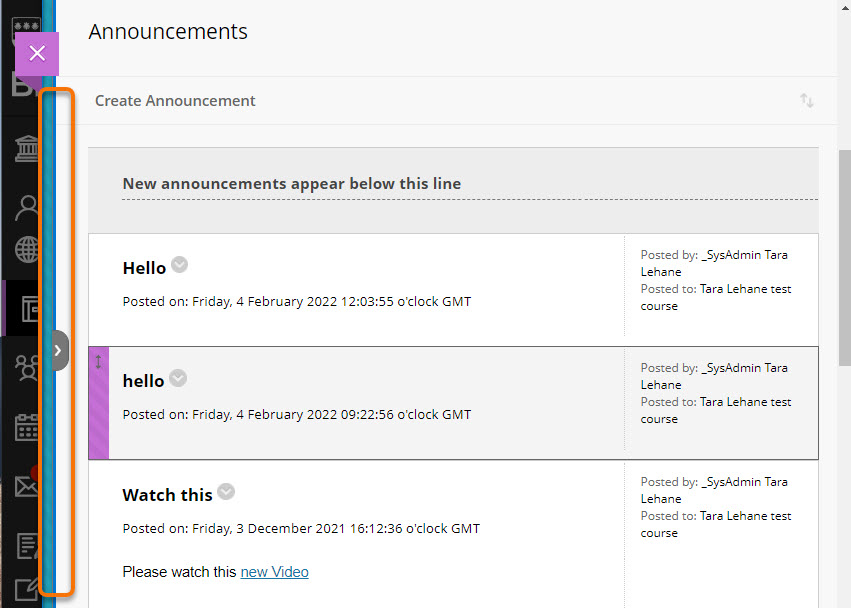This screenshot has height=608, width=851.
Task: Expand the course menu with the chevron tab
Action: (x=59, y=351)
